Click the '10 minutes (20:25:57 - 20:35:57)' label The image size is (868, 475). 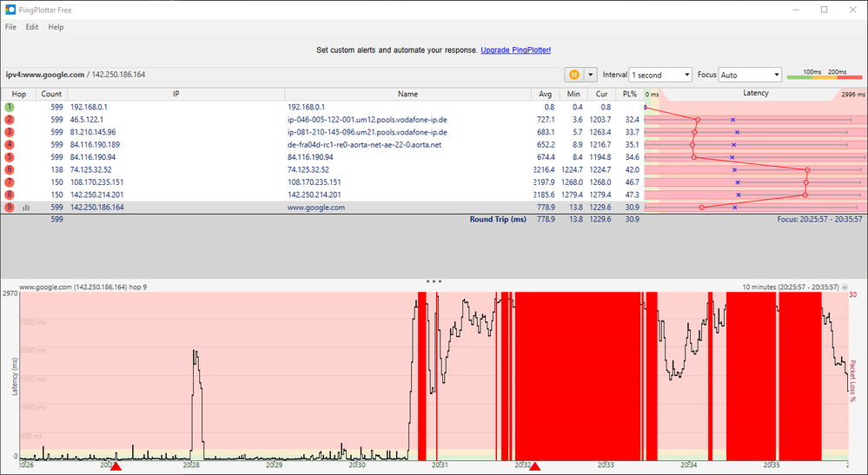(791, 287)
